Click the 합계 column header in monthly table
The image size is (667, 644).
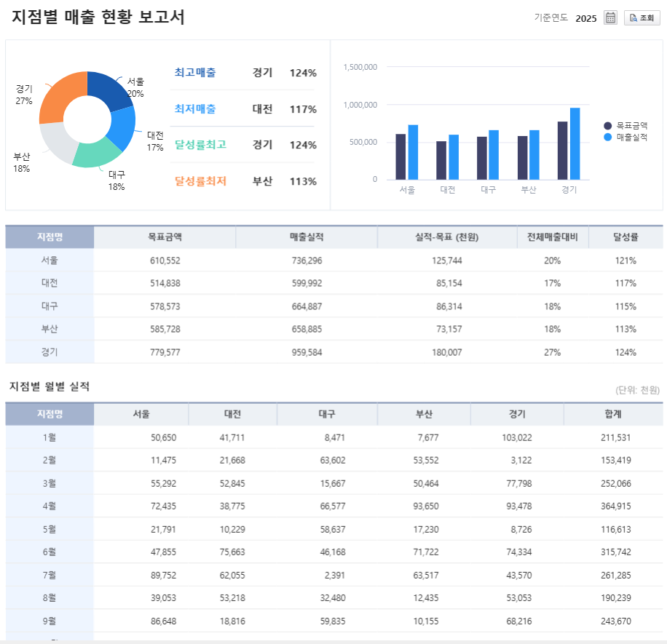(x=612, y=414)
